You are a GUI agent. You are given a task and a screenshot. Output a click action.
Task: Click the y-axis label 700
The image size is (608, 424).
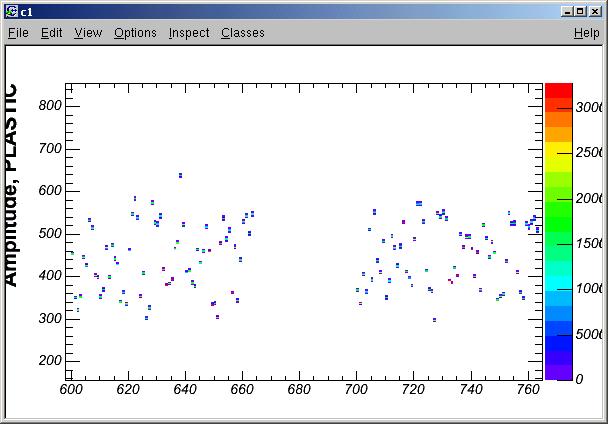(50, 148)
